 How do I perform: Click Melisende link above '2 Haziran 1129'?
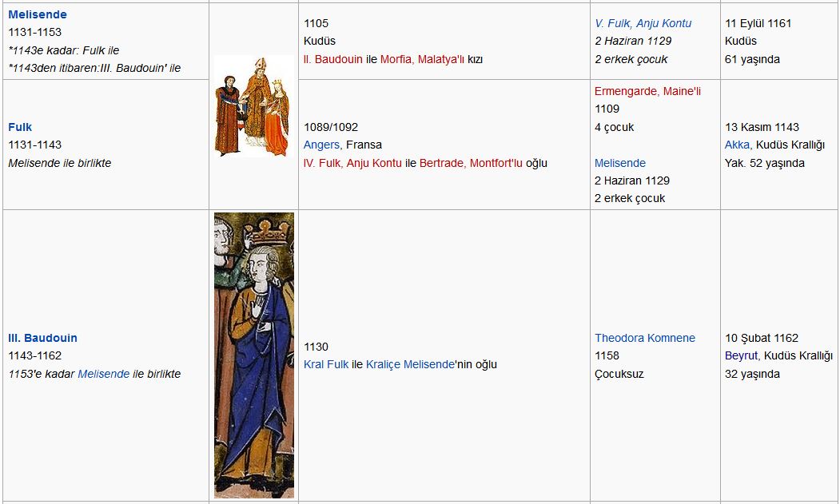tap(619, 163)
